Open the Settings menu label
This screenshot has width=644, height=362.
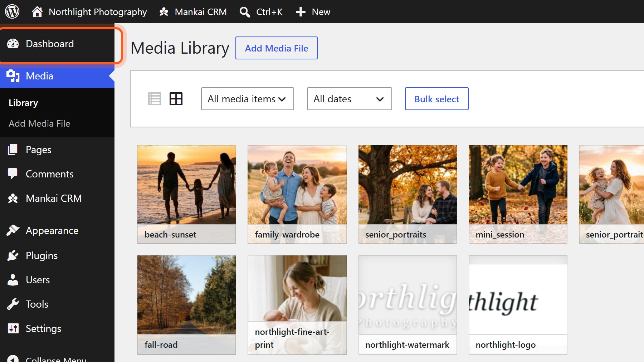43,328
